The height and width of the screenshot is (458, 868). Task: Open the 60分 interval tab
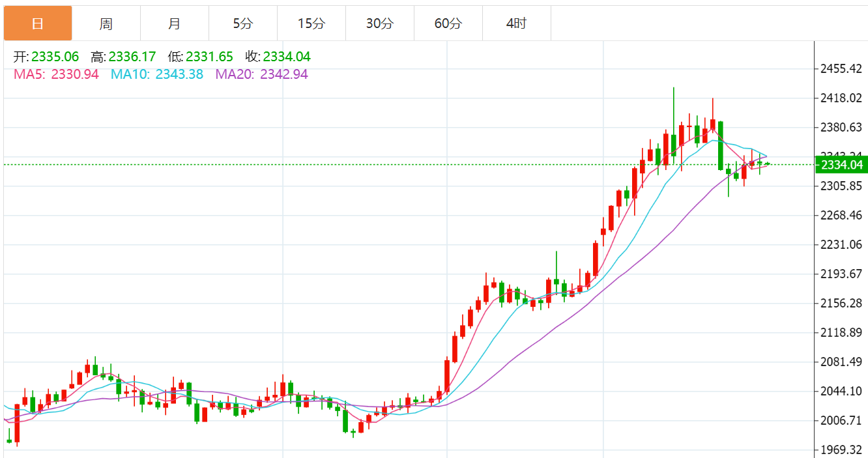click(x=448, y=23)
